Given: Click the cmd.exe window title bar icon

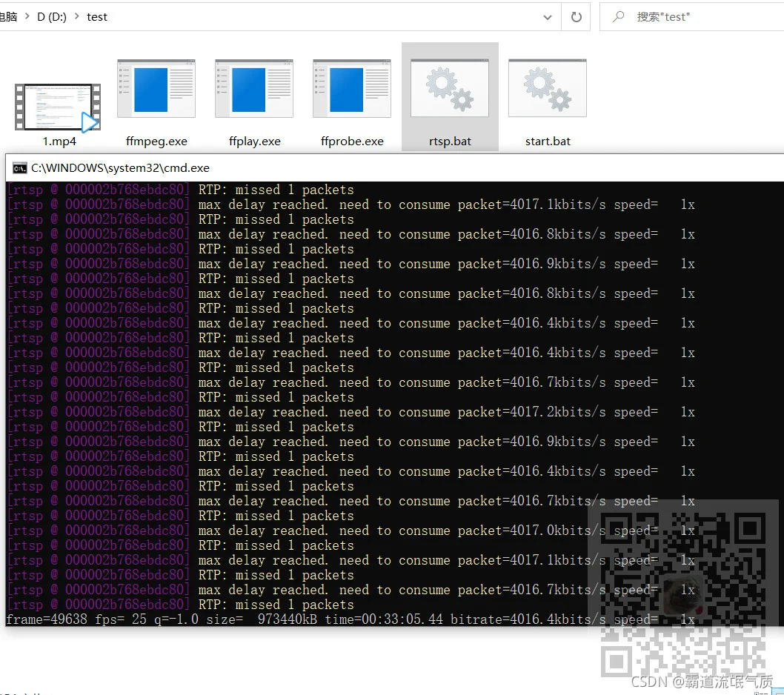Looking at the screenshot, I should 19,168.
